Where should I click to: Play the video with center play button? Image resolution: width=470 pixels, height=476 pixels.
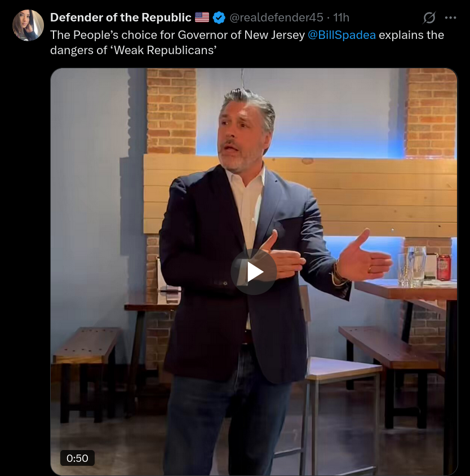(x=254, y=272)
